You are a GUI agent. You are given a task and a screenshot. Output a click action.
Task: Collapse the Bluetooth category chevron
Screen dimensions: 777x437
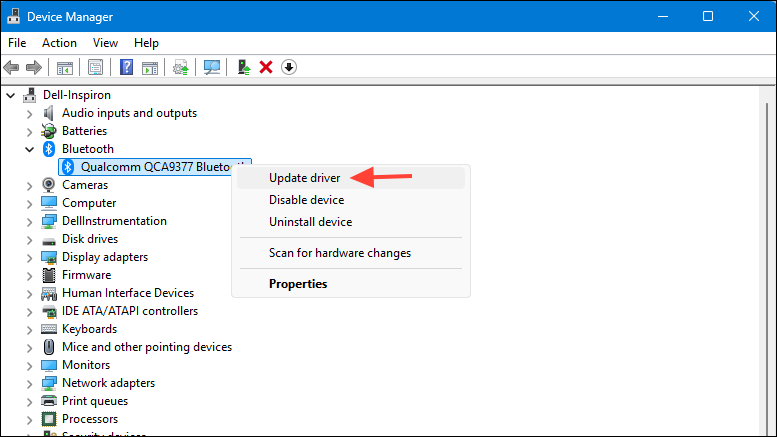pos(30,149)
